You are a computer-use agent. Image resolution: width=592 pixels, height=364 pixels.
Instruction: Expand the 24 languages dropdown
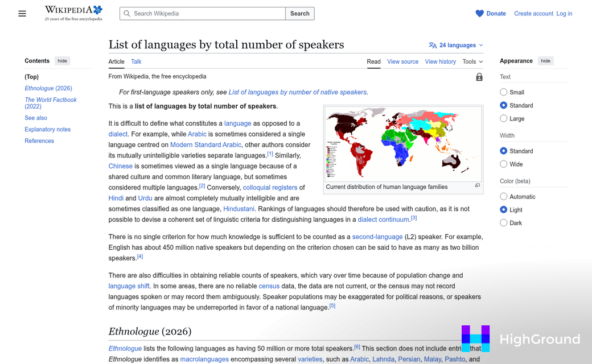click(456, 45)
